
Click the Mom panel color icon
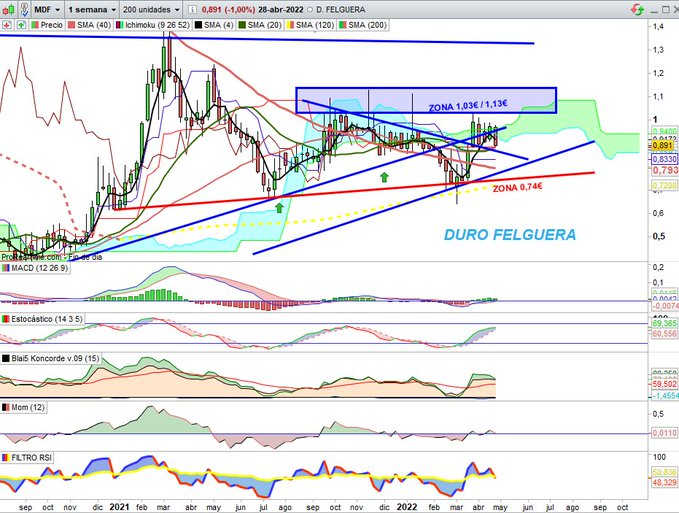coord(6,407)
